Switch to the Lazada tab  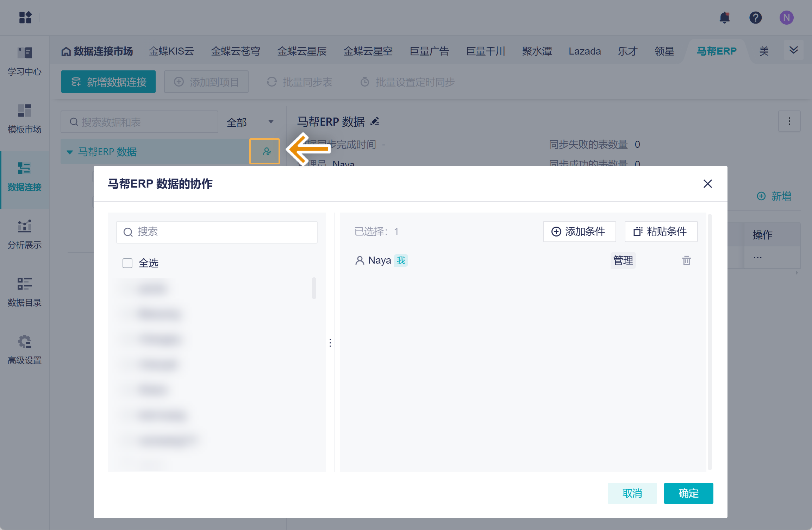point(585,51)
